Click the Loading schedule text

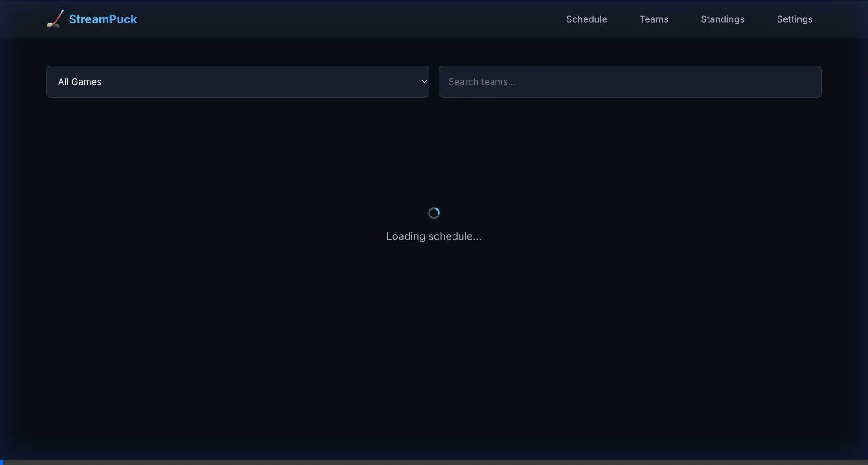[434, 236]
